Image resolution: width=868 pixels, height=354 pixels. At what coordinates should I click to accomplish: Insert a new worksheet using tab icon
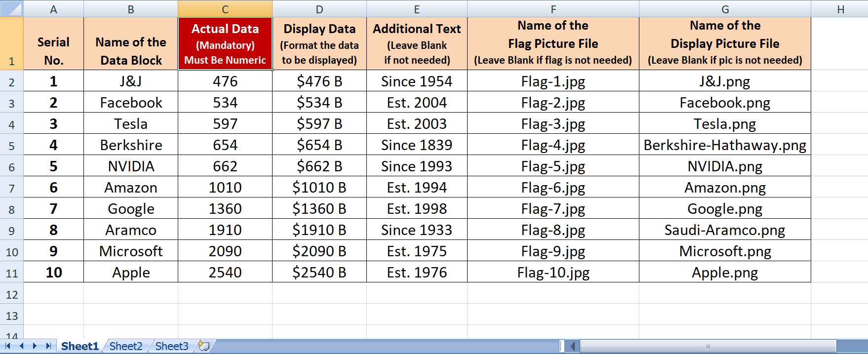[x=203, y=346]
